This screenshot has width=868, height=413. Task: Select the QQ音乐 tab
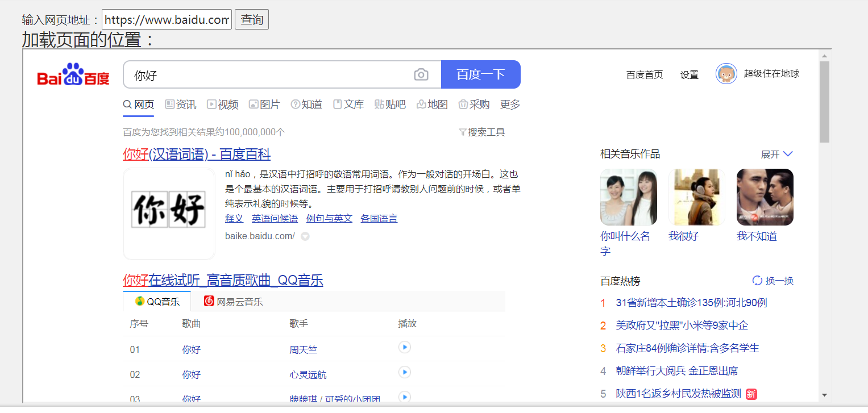157,301
